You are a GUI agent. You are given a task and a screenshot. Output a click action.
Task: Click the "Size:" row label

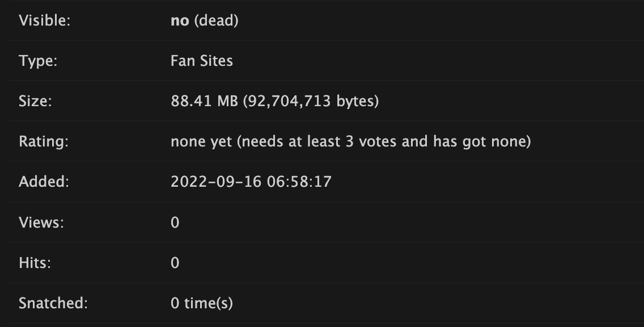pos(35,101)
